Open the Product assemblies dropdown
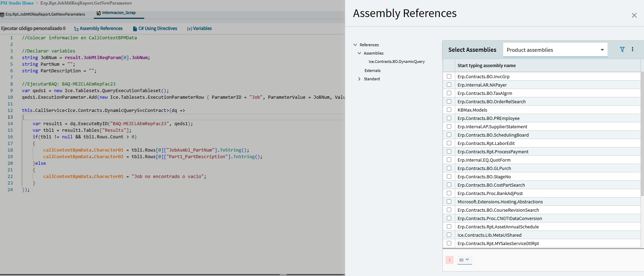The image size is (644, 276). click(x=555, y=50)
